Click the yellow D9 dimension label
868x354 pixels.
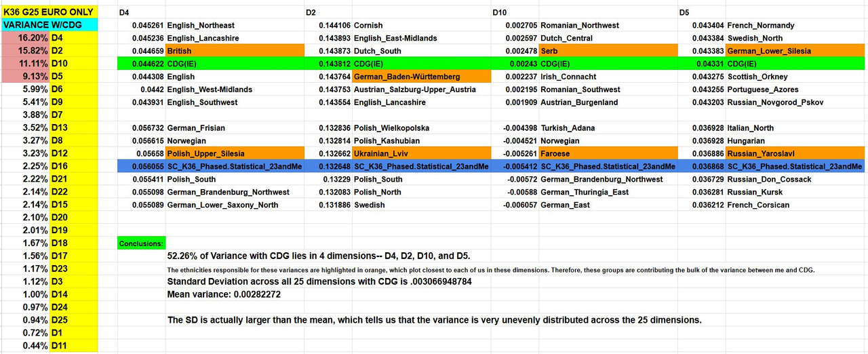click(x=73, y=102)
